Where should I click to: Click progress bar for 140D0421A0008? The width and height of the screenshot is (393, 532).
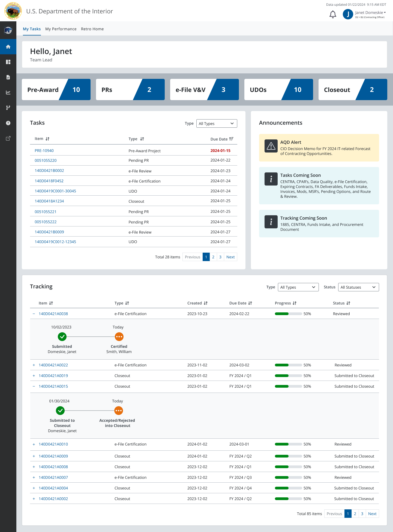click(288, 467)
